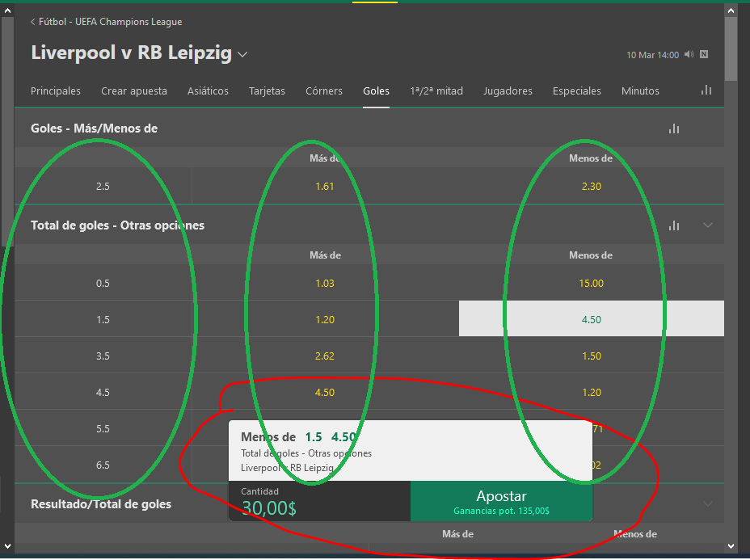Select Menos de 2.5 odds 2.30
This screenshot has width=750, height=560.
pyautogui.click(x=592, y=187)
